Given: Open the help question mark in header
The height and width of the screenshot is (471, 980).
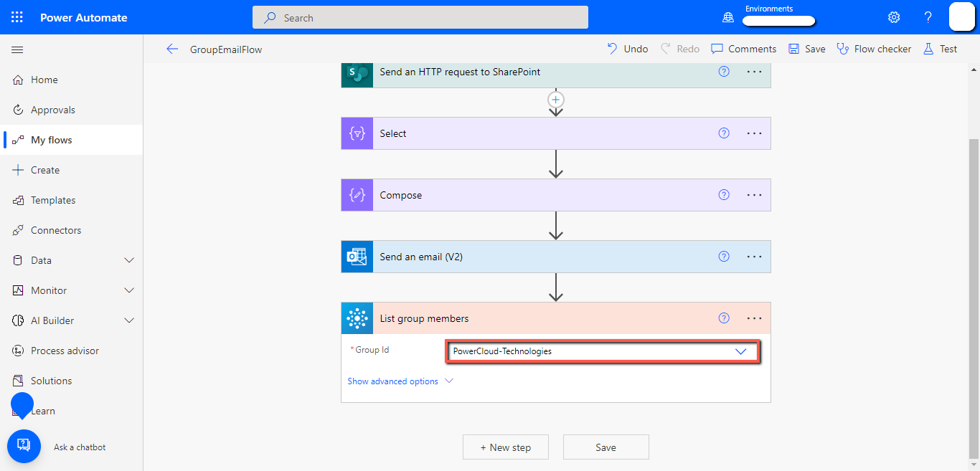Looking at the screenshot, I should (928, 17).
